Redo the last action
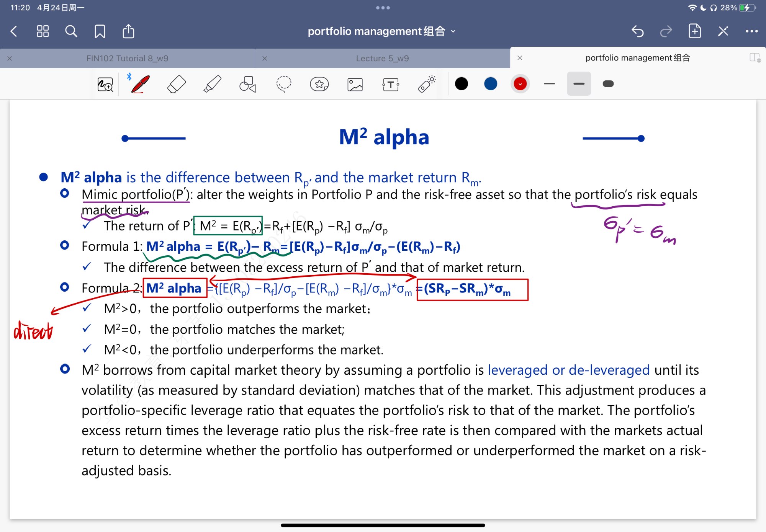766x532 pixels. point(666,31)
